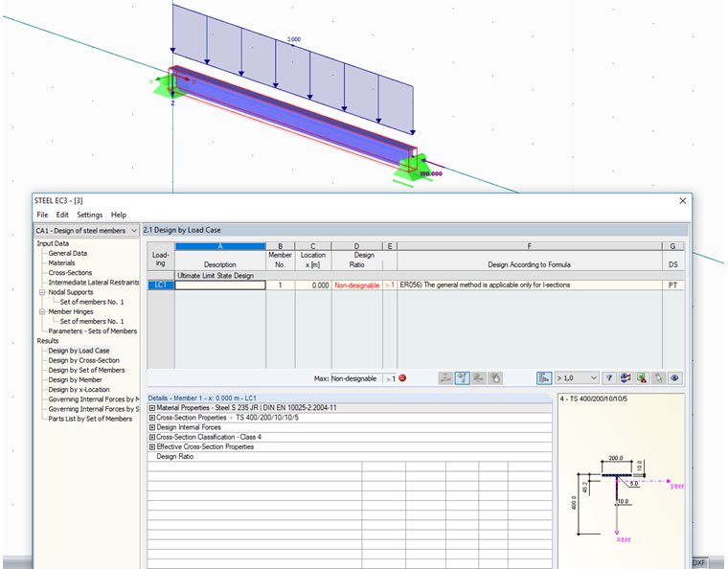Select Materials in the navigator
Image resolution: width=728 pixels, height=569 pixels.
point(61,263)
